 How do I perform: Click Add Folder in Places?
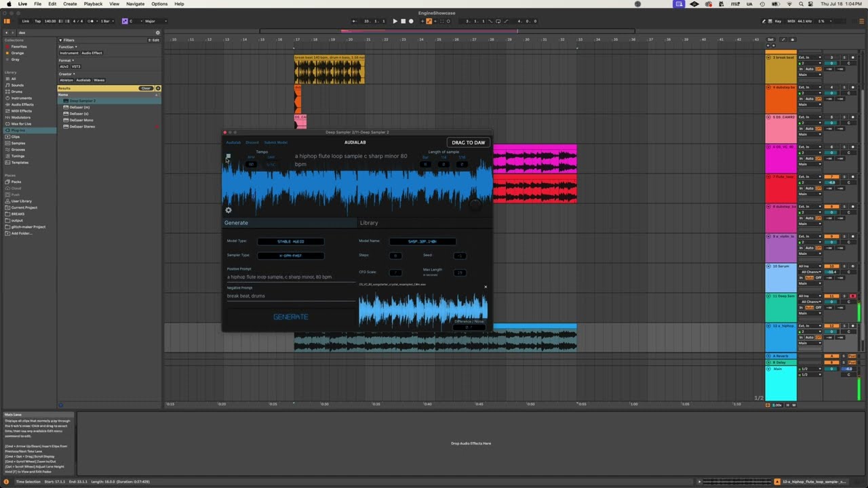22,233
